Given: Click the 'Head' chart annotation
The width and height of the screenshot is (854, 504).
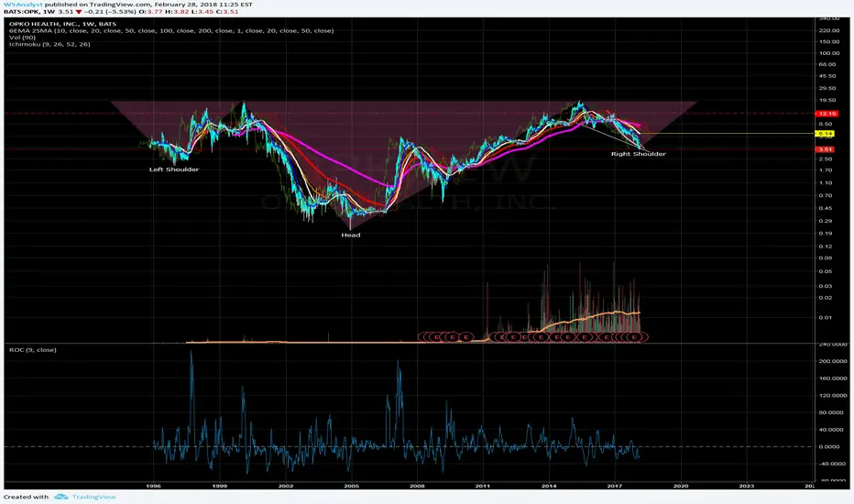Looking at the screenshot, I should pos(351,235).
